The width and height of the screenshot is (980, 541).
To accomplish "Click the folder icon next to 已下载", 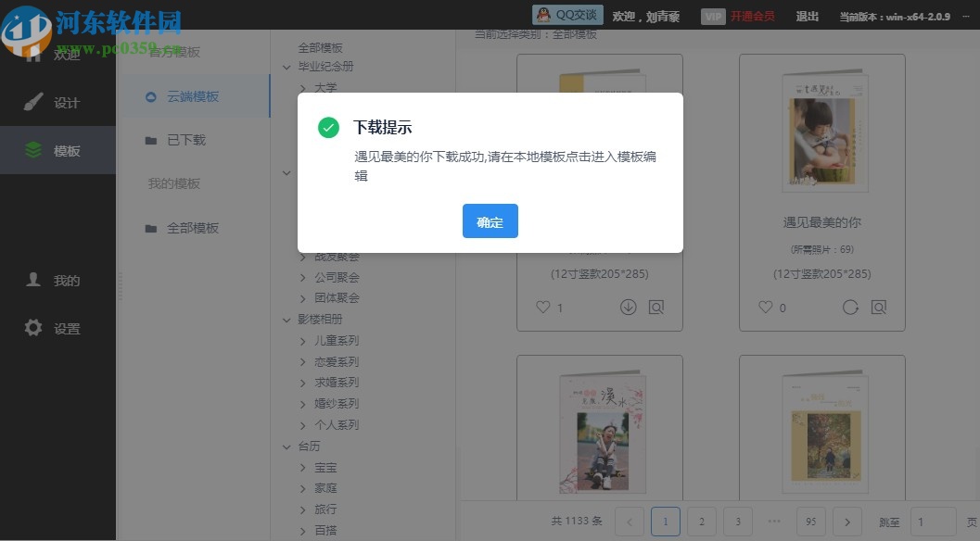I will [x=151, y=140].
